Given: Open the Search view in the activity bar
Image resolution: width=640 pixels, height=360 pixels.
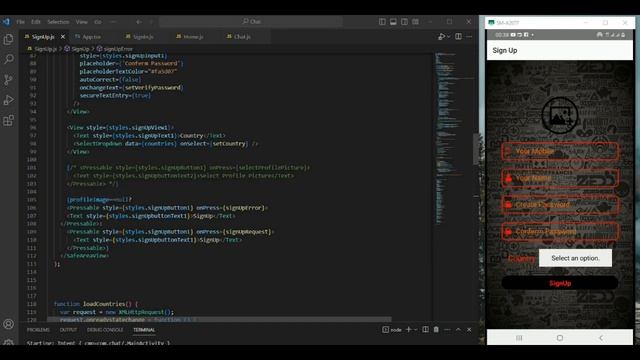Looking at the screenshot, I should coord(9,59).
